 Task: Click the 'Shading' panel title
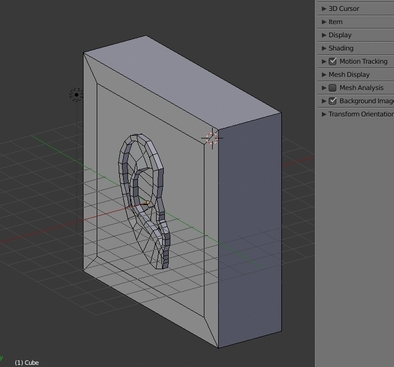(341, 48)
